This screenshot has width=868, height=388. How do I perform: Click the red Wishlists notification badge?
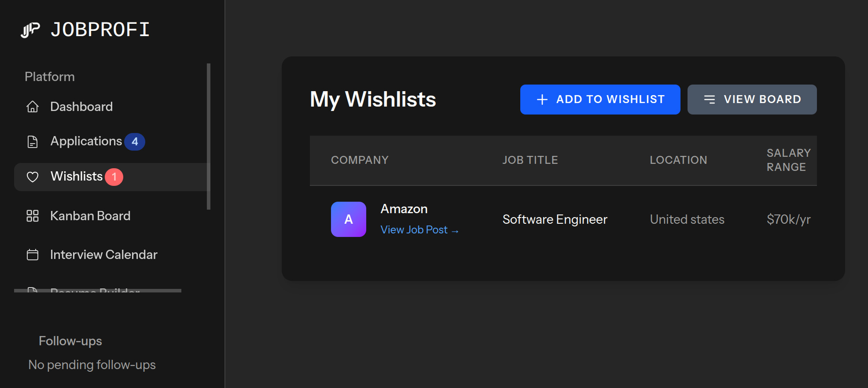click(114, 177)
